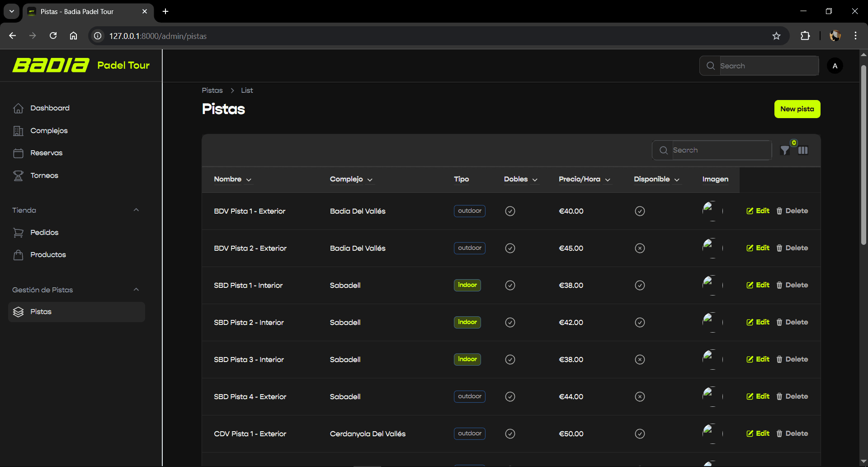Edit SBD Pista 2 - Interior row

(758, 322)
